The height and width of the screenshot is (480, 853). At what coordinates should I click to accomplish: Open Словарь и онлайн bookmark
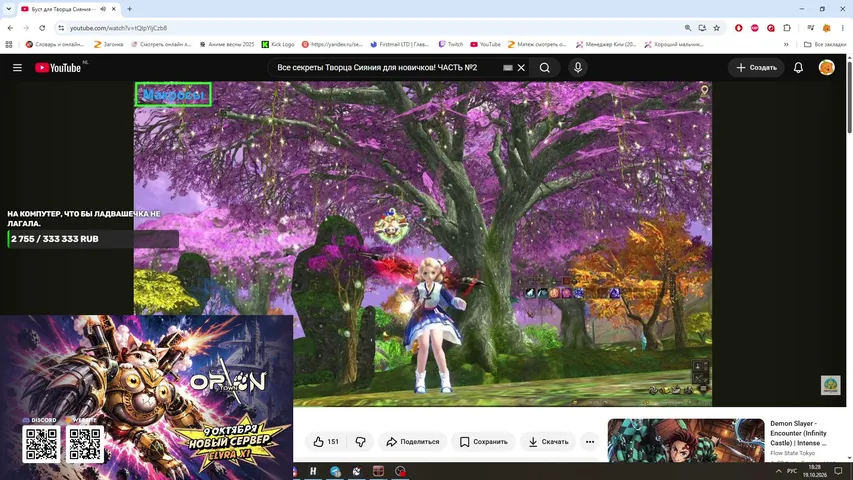coord(55,44)
